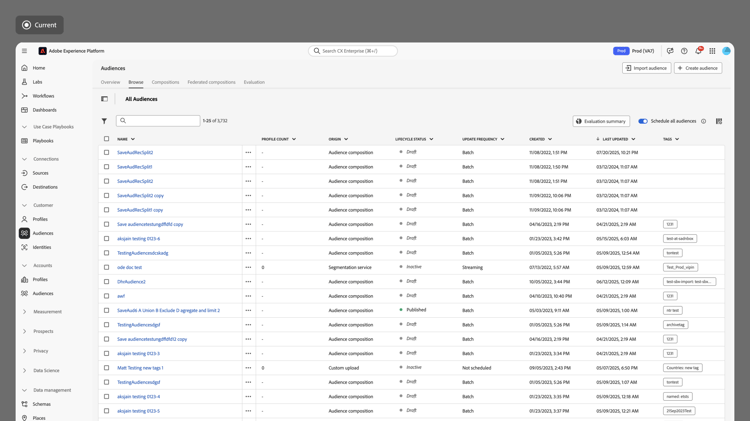The height and width of the screenshot is (421, 750).
Task: Click the Countries: new tag chip
Action: 683,368
